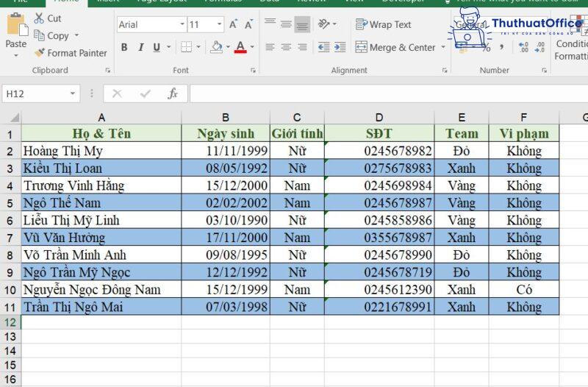This screenshot has width=588, height=387.
Task: Expand Merge & Center dropdown arrow
Action: click(443, 47)
